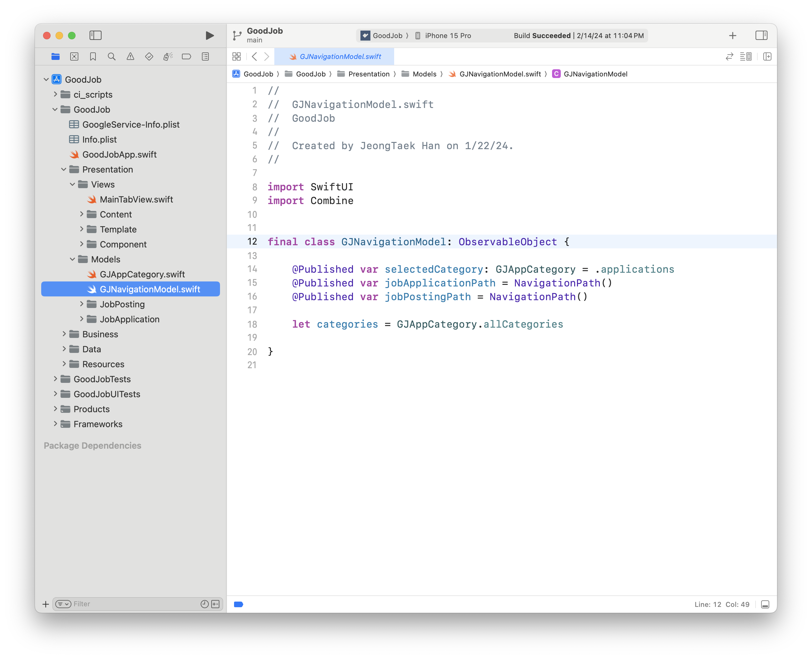Open MainTabView.swift in the navigator
812x659 pixels.
tap(136, 199)
